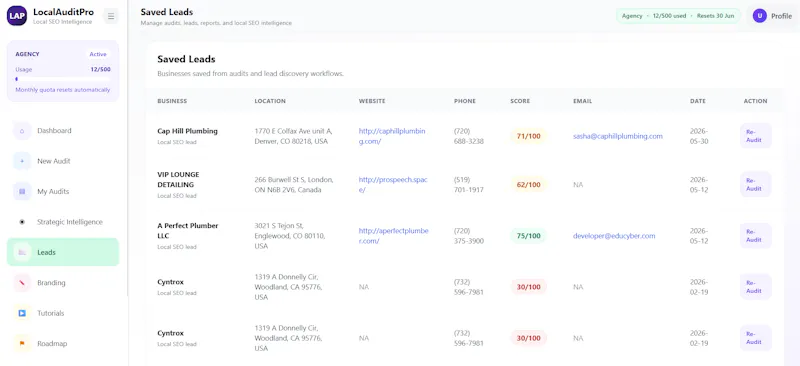Click the A Perfect Plumber LLC name
Screen dimensions: 800x366
pyautogui.click(x=187, y=231)
